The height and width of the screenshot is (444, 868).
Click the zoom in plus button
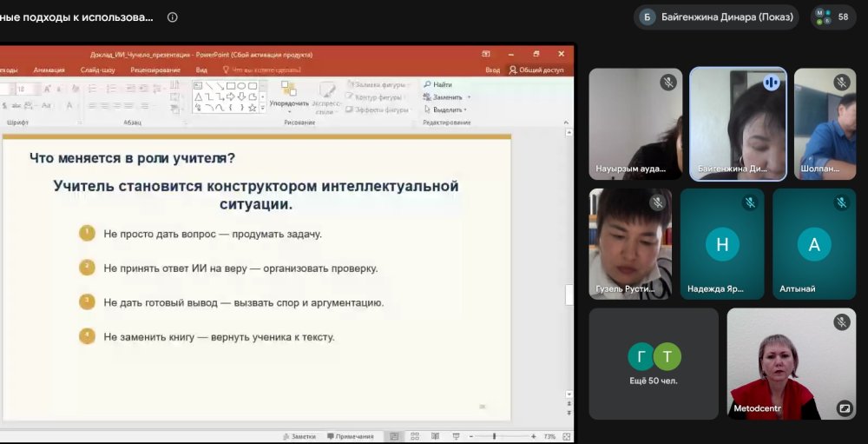click(534, 437)
